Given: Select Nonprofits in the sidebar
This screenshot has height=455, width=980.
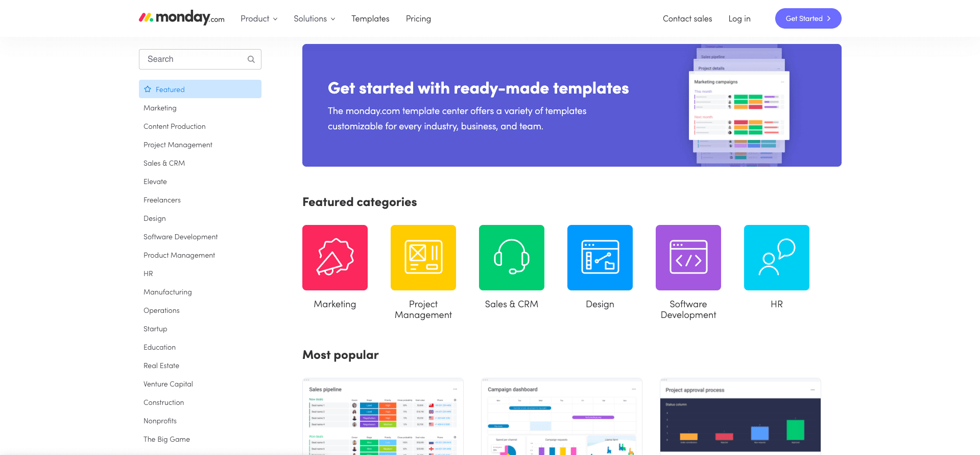Looking at the screenshot, I should coord(160,421).
